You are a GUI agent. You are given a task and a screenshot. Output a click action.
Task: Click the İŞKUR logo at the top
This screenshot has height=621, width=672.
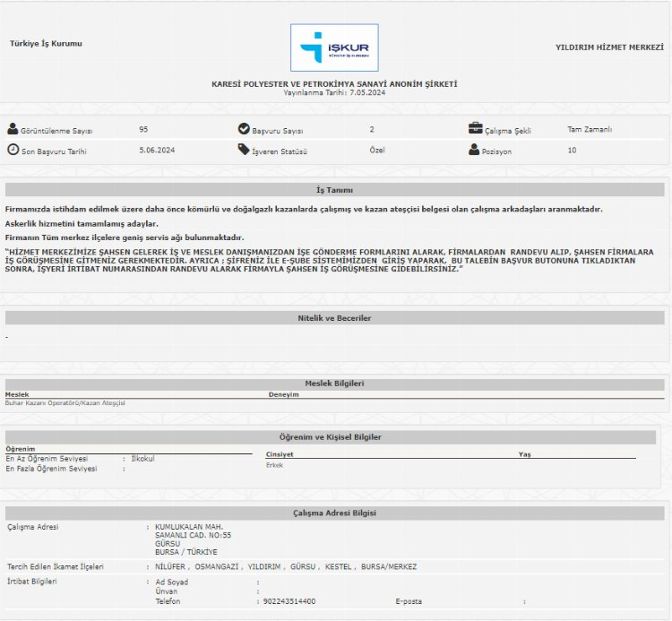334,47
